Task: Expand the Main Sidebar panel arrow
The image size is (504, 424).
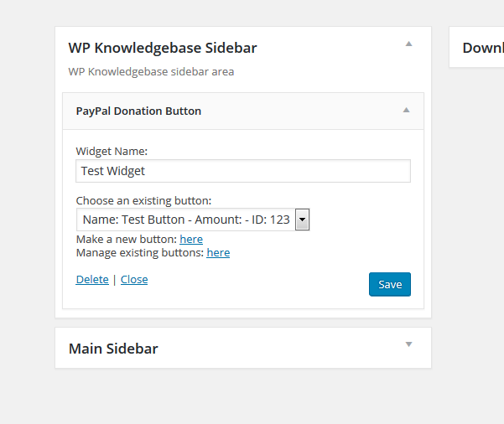Action: [408, 344]
